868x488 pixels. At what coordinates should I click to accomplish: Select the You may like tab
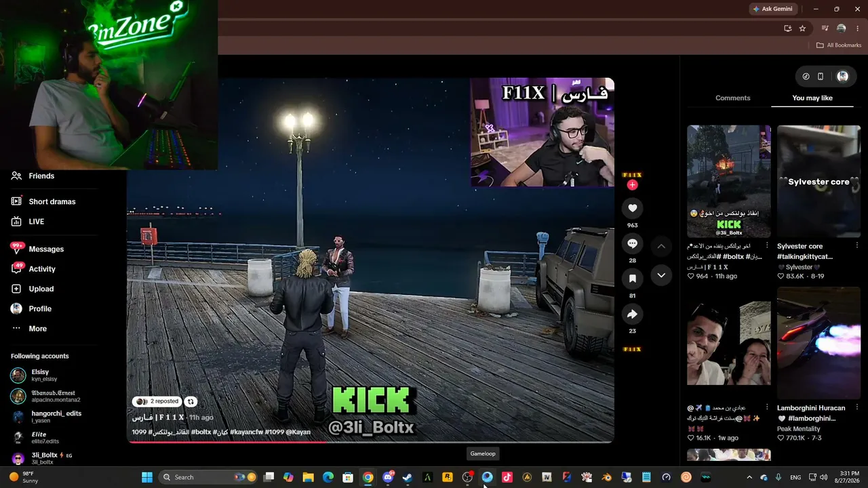coord(812,98)
